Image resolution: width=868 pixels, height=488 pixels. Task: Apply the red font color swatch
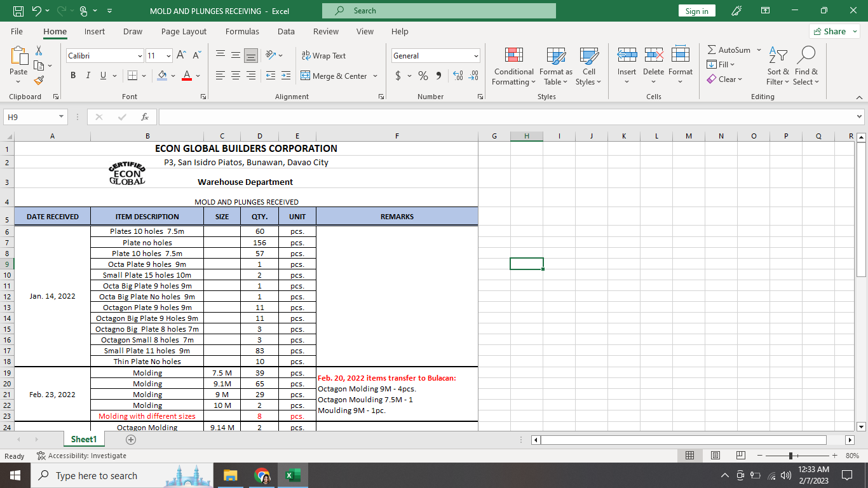click(187, 76)
